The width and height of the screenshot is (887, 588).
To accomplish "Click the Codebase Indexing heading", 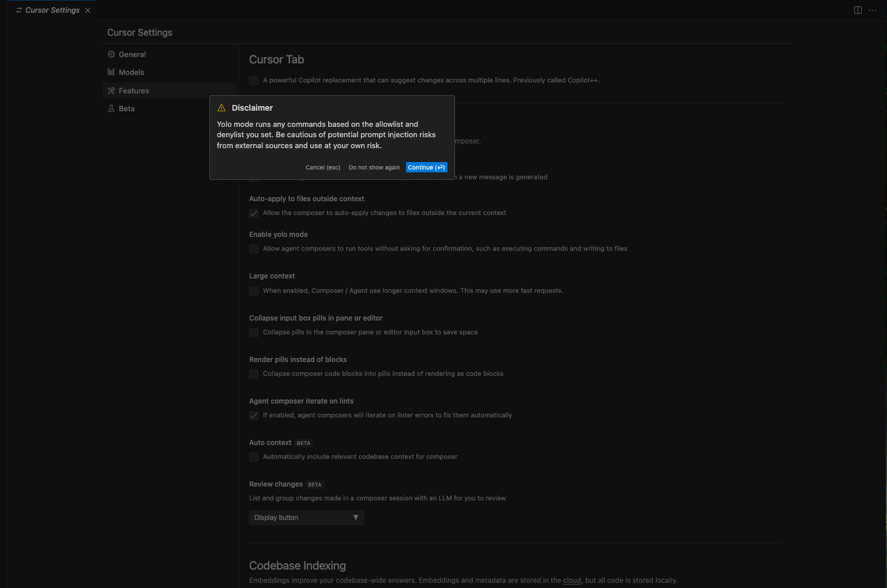I will pyautogui.click(x=298, y=566).
